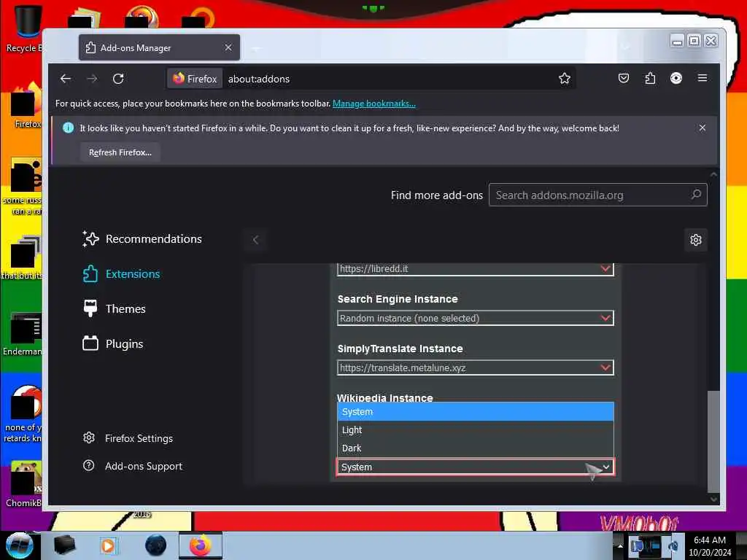
Task: Choose Dark in the open dropdown list
Action: point(476,448)
